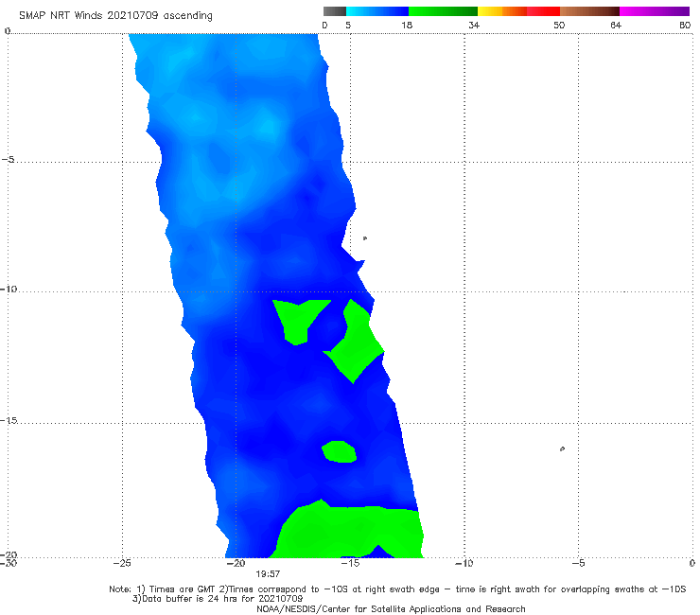Click the color bar value '18'

(407, 25)
